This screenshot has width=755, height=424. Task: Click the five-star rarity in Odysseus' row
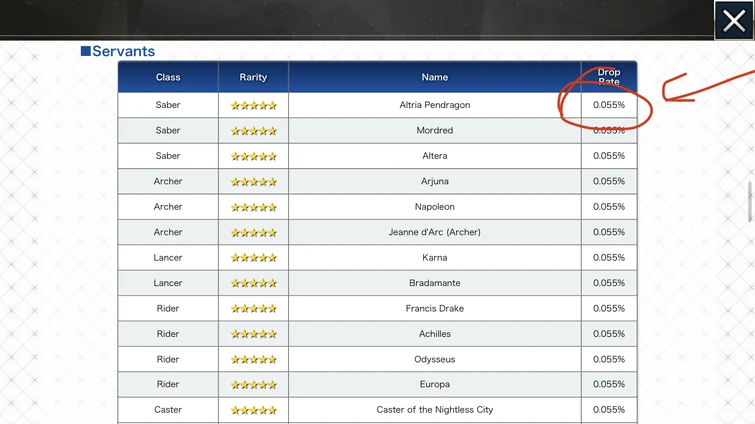254,360
